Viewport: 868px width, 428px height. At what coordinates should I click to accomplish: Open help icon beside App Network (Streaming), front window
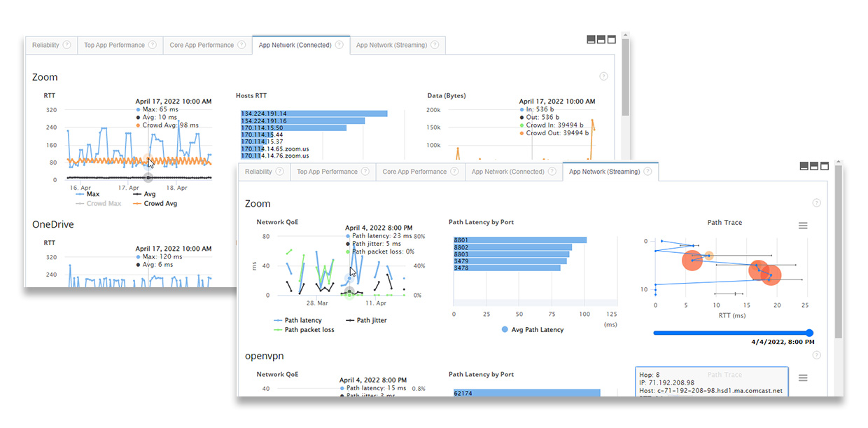(647, 172)
